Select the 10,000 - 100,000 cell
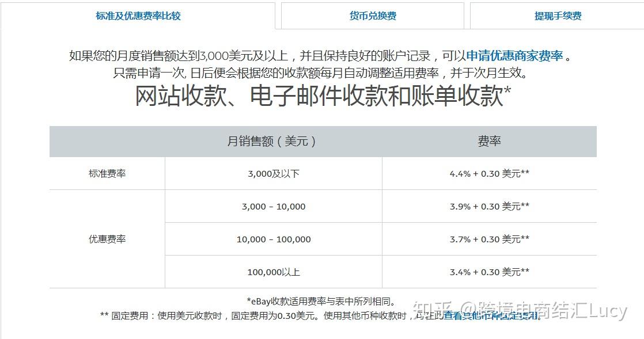The image size is (644, 339). (274, 239)
